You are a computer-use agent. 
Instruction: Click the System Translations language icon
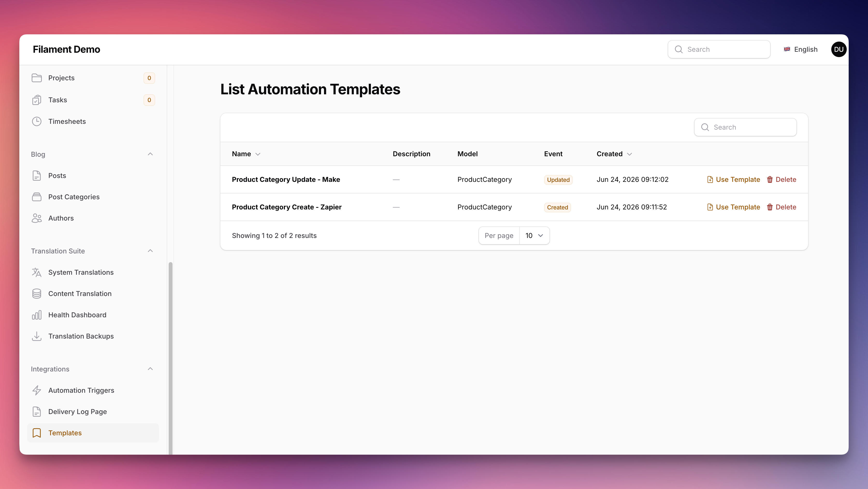36,272
